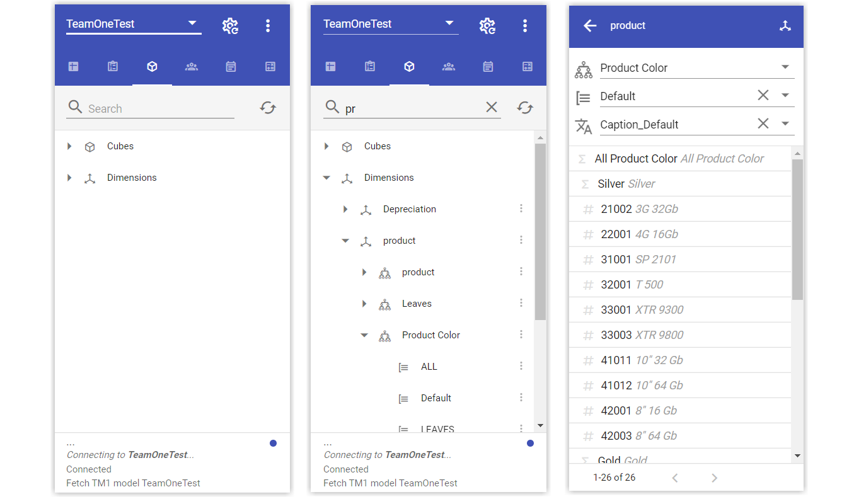Expand Cubes node in middle panel
The width and height of the screenshot is (854, 504).
(326, 146)
